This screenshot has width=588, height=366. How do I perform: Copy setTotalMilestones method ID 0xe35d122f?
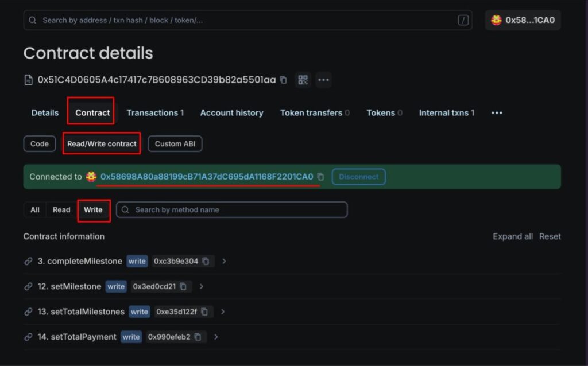pyautogui.click(x=204, y=312)
